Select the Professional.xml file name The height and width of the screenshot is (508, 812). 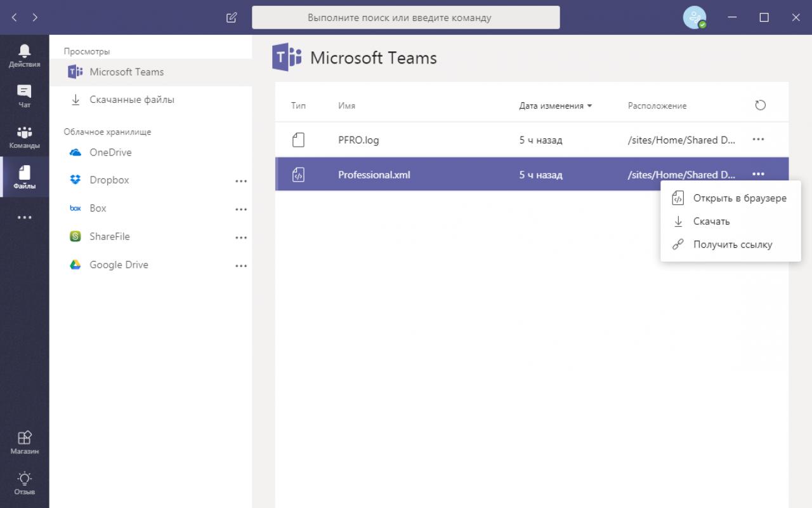tap(374, 175)
